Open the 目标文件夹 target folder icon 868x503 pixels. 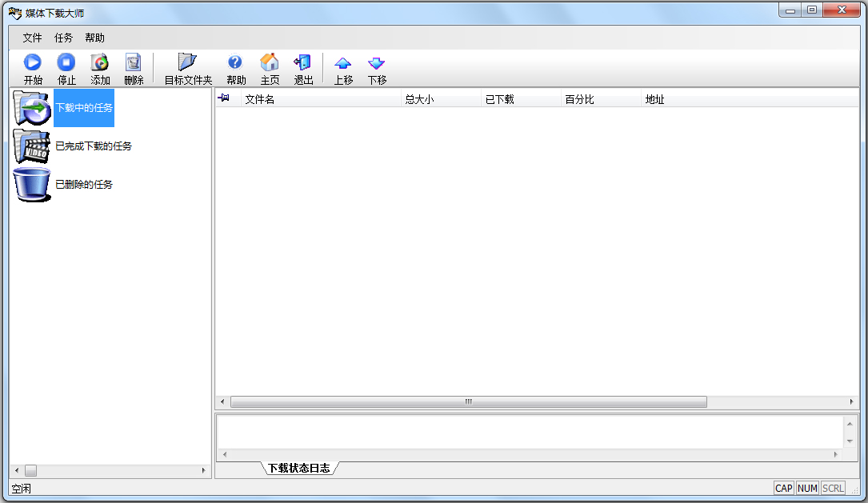click(x=188, y=62)
